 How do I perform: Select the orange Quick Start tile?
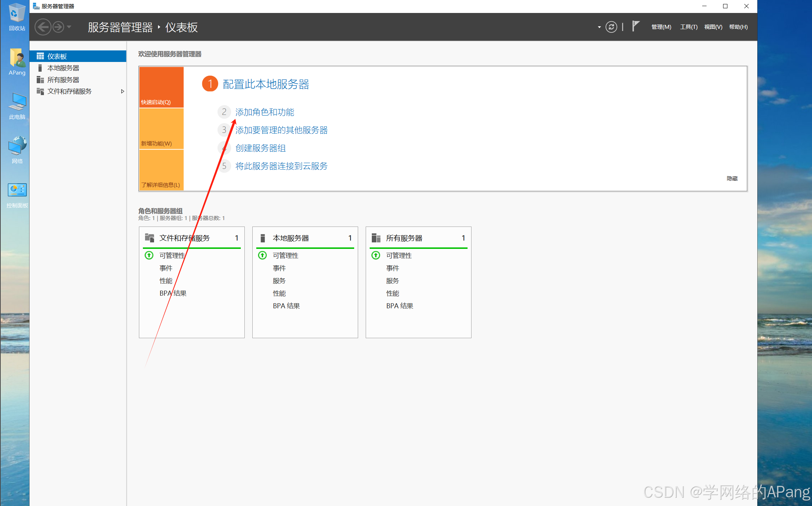point(161,87)
